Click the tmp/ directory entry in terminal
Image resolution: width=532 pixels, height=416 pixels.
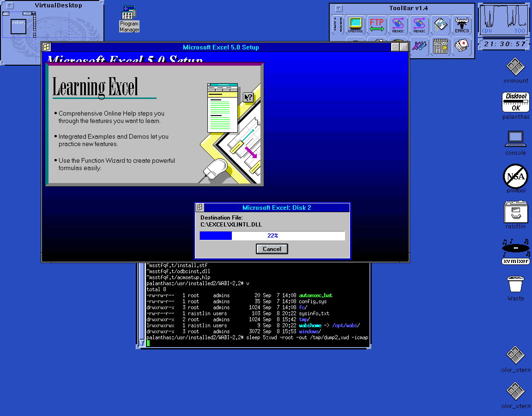304,319
